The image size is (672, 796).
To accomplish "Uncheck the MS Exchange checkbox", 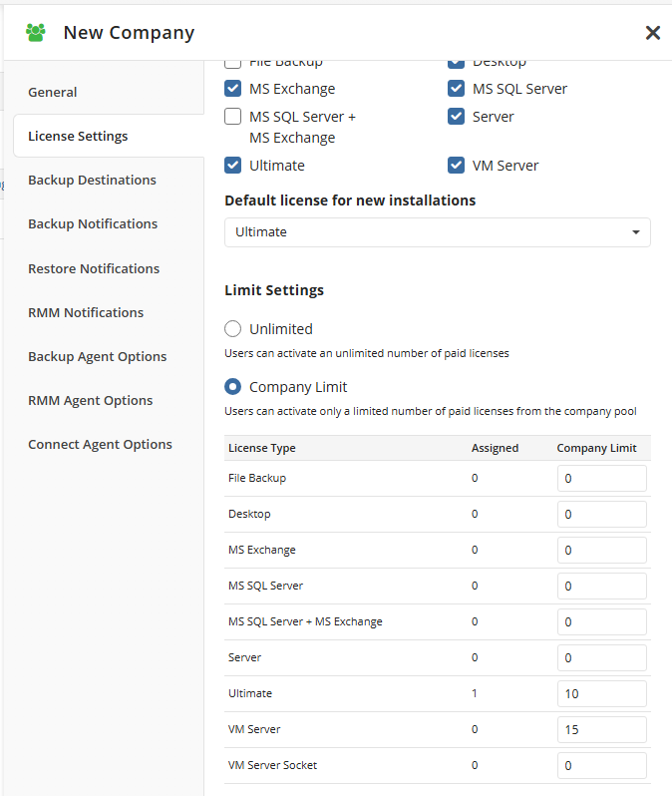I will tap(233, 89).
